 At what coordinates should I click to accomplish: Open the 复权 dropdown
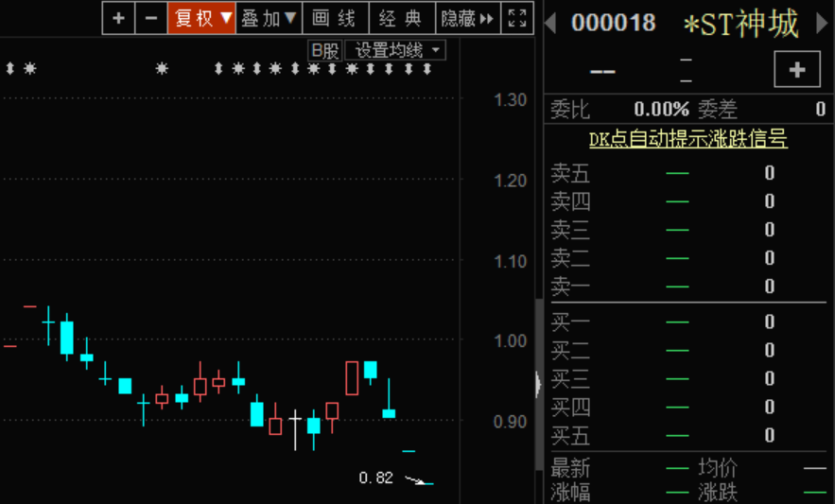pos(201,19)
